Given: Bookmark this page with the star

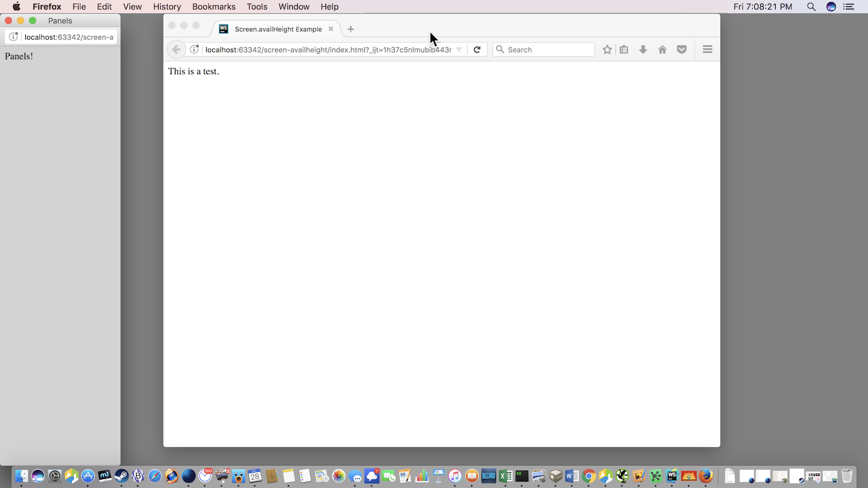Looking at the screenshot, I should pos(607,49).
